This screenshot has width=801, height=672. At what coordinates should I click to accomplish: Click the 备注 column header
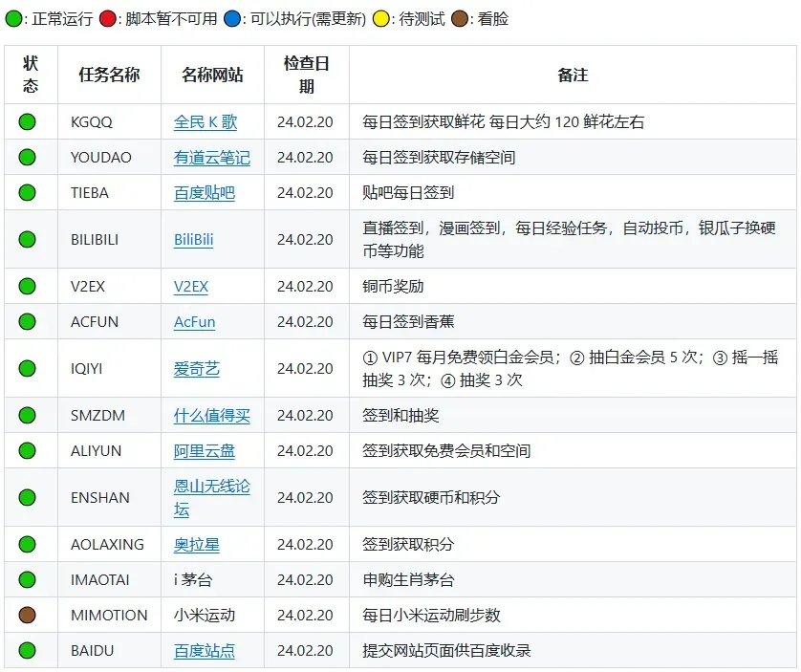[x=573, y=75]
